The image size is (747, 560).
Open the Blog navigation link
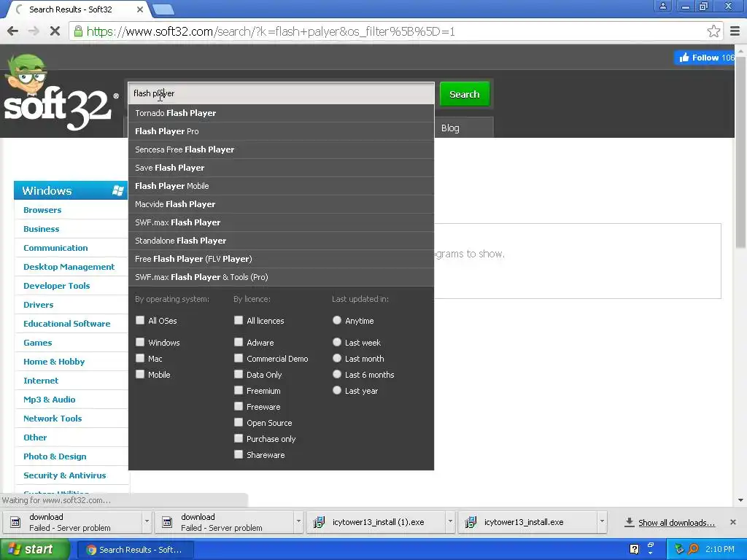pyautogui.click(x=450, y=128)
